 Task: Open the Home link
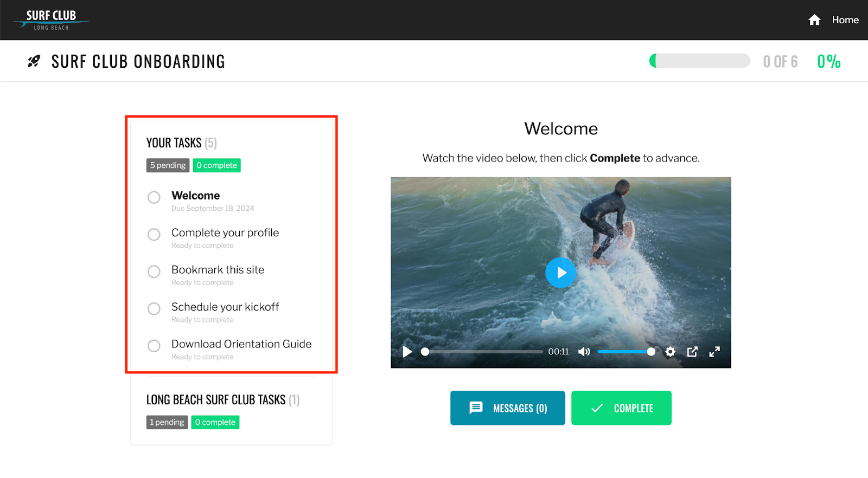[845, 20]
